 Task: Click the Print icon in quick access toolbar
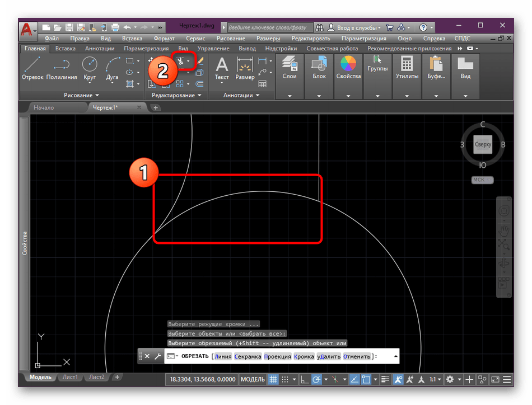(x=115, y=27)
